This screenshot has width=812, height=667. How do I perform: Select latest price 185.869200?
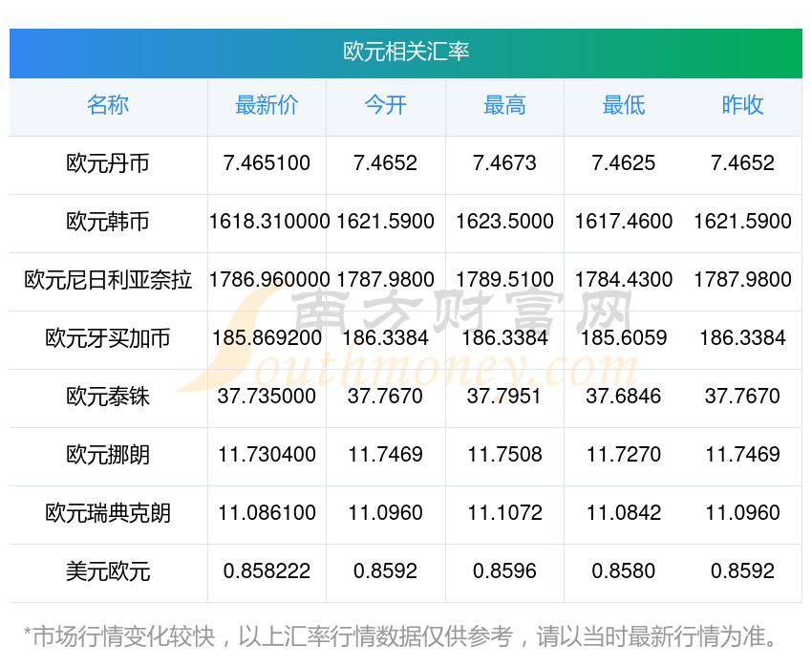[267, 338]
